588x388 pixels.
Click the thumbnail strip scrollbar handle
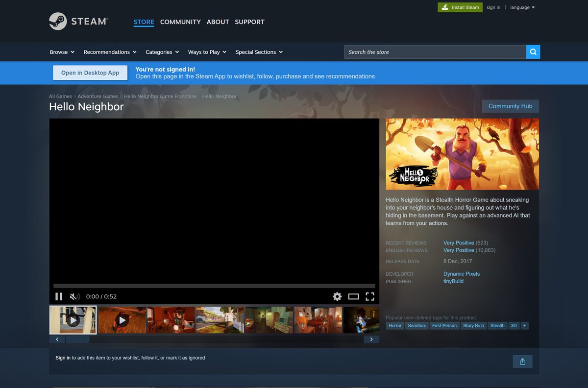(x=77, y=339)
